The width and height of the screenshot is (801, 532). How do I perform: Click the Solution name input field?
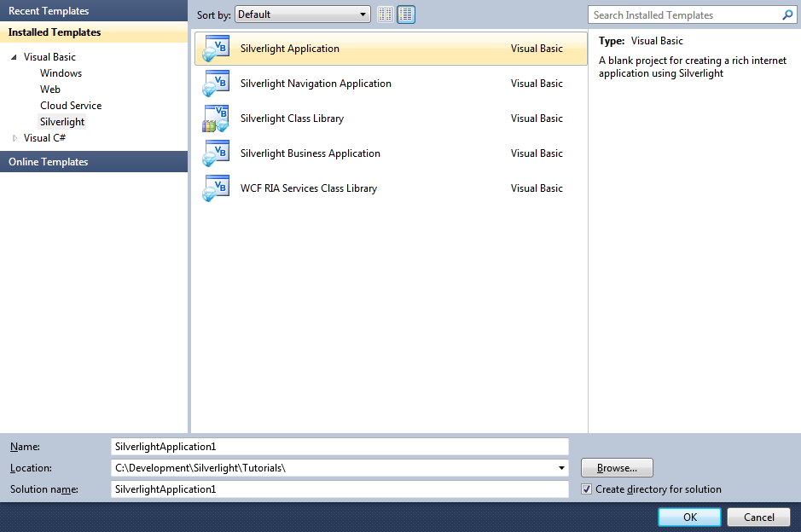click(x=340, y=489)
